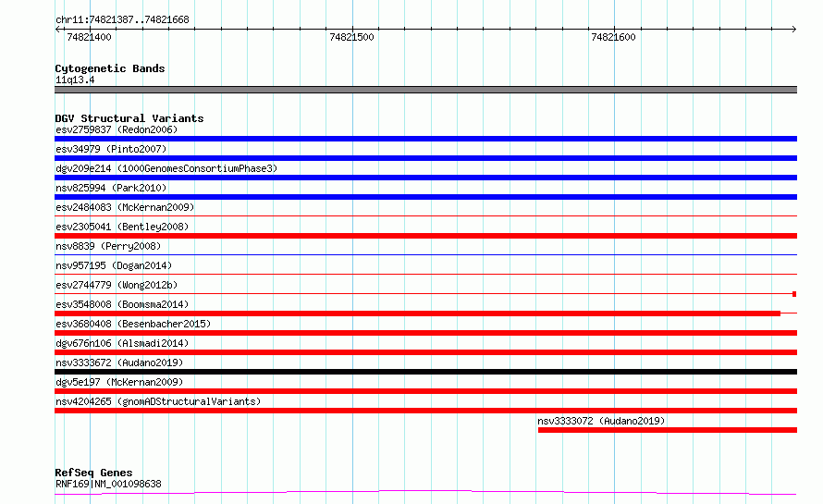Select the red bar under dgv676n106
The height and width of the screenshot is (504, 823).
point(425,352)
